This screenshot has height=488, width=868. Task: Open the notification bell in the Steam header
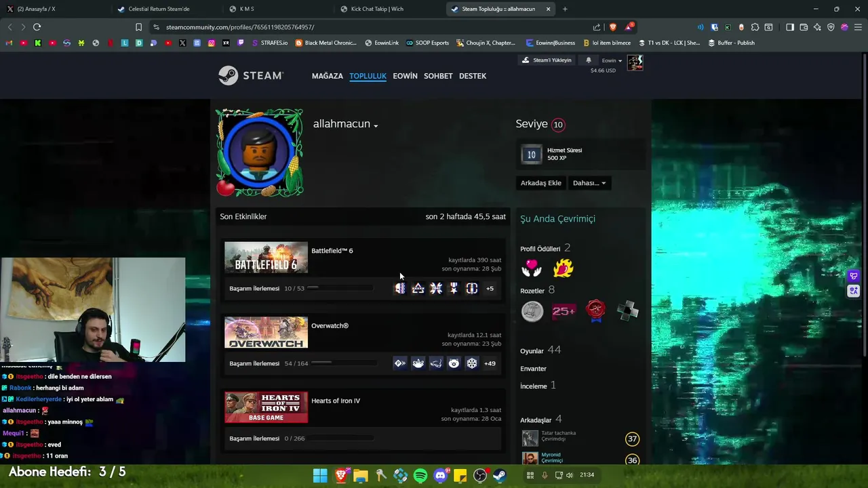point(588,60)
